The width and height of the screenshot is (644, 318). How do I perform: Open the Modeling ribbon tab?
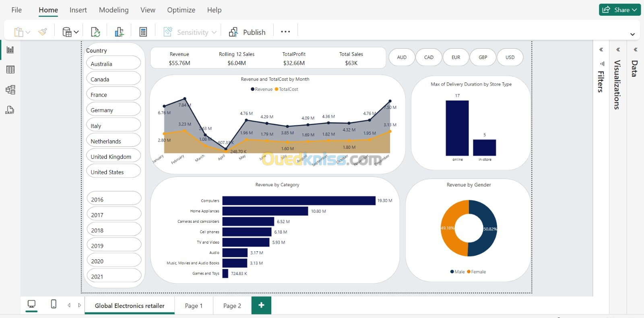pyautogui.click(x=114, y=10)
